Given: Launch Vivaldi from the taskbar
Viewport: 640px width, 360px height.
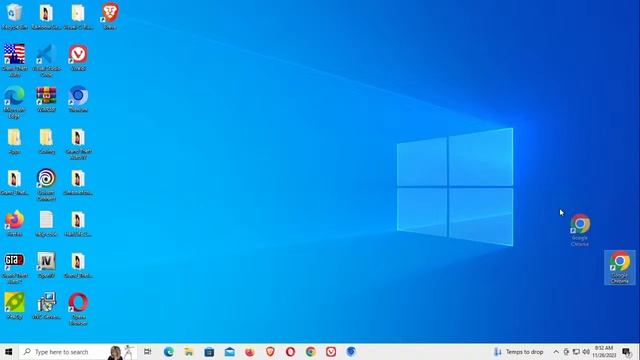Looking at the screenshot, I should 331,351.
